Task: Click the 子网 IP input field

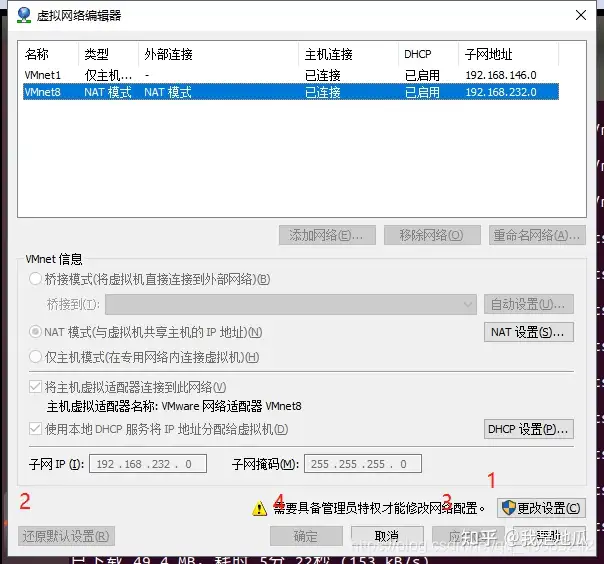Action: (x=148, y=464)
